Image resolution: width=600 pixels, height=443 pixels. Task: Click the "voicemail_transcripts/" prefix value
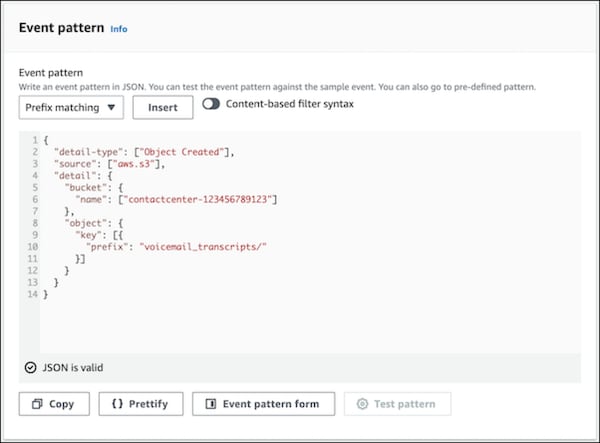[x=203, y=247]
